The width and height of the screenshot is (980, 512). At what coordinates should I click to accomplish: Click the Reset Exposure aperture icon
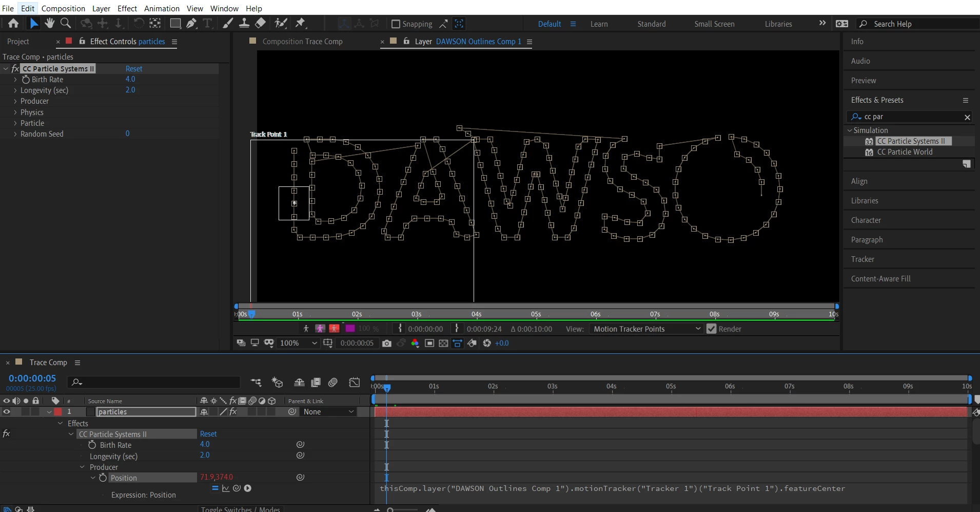(x=487, y=343)
